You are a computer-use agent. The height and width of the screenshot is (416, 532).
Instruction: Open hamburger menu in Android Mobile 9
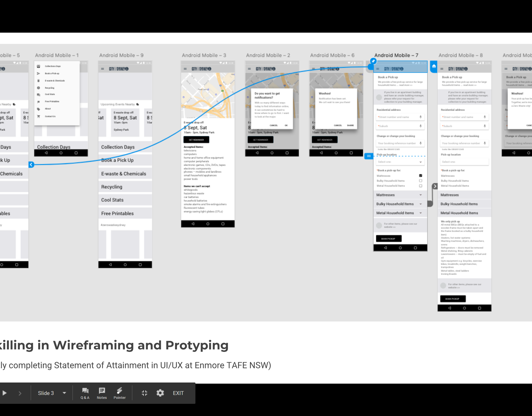[102, 69]
